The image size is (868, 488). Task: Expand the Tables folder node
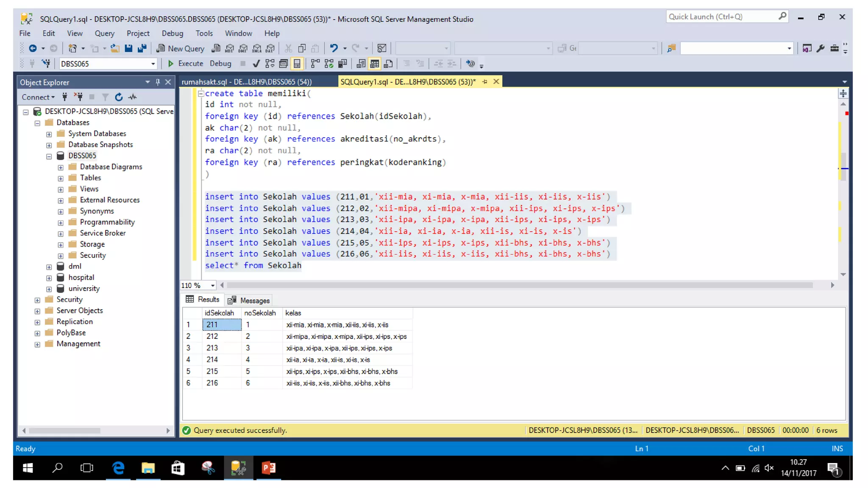point(61,178)
